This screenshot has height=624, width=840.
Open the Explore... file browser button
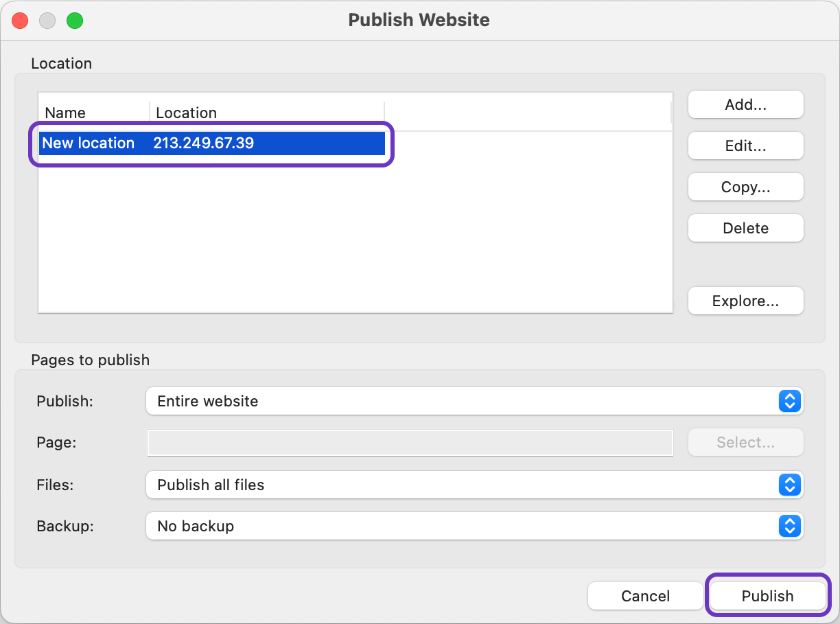point(745,301)
